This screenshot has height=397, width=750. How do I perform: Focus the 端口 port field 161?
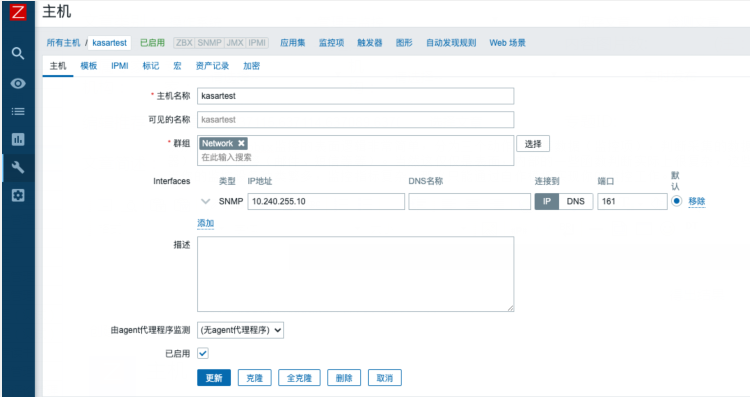click(x=632, y=201)
